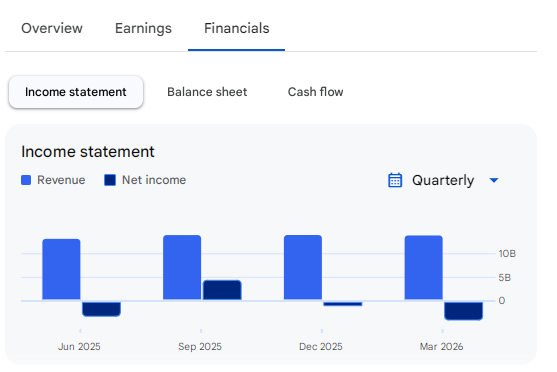
Task: Click the Income statement chart heading
Action: click(x=88, y=152)
